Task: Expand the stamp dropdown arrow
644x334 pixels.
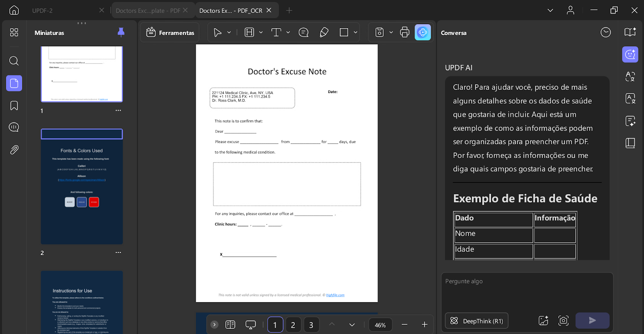Action: click(x=391, y=32)
